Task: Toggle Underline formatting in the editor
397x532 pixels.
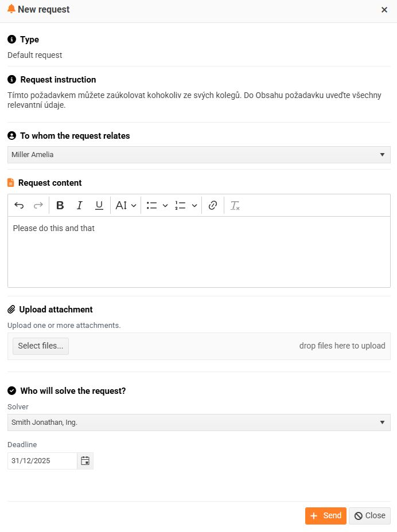Action: (x=99, y=205)
